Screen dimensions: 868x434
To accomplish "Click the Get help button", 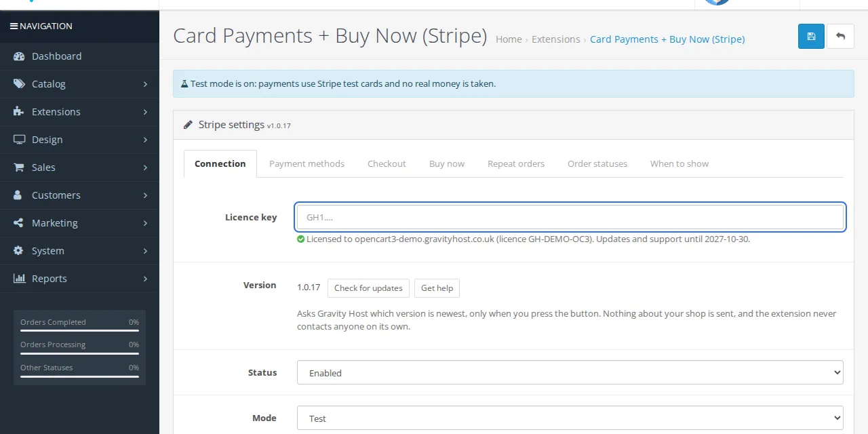I will coord(437,288).
